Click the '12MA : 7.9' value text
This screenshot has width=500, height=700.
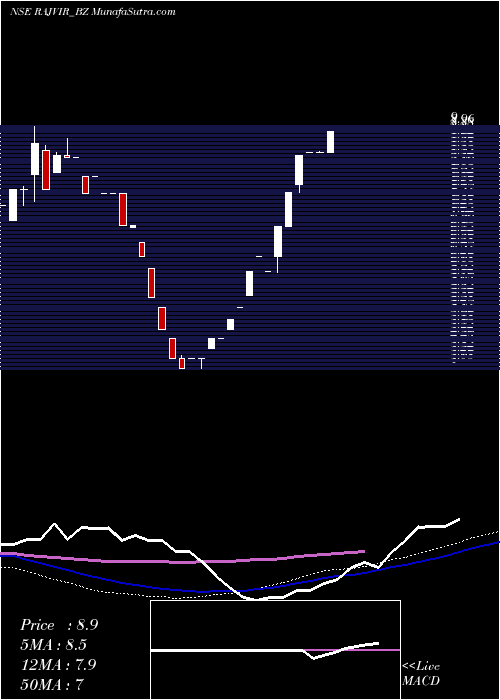pyautogui.click(x=58, y=664)
